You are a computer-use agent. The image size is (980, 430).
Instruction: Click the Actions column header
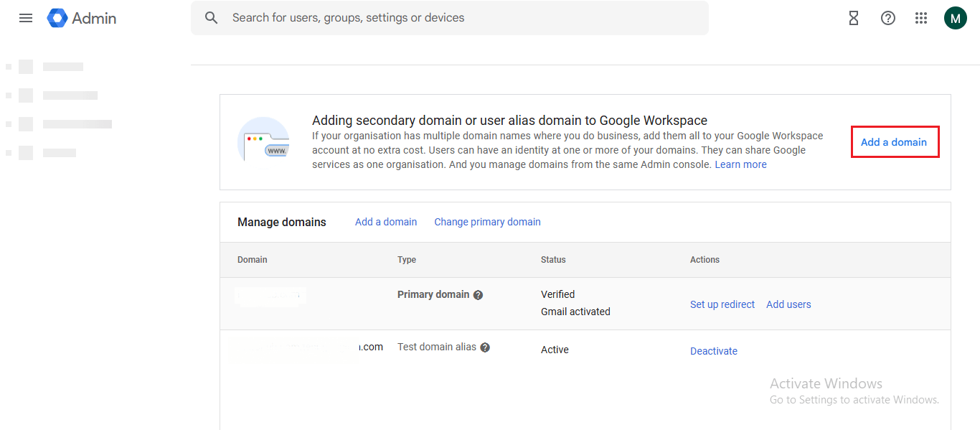[705, 260]
